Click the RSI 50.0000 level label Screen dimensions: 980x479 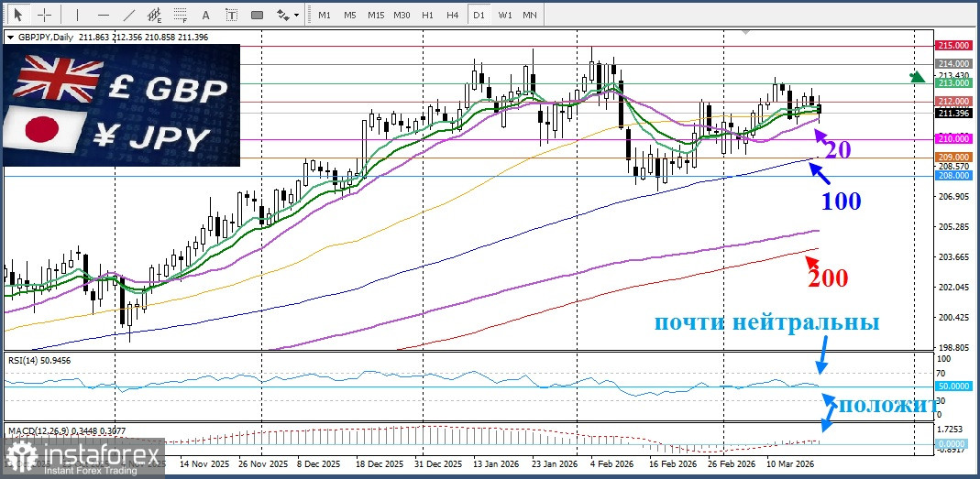[952, 386]
